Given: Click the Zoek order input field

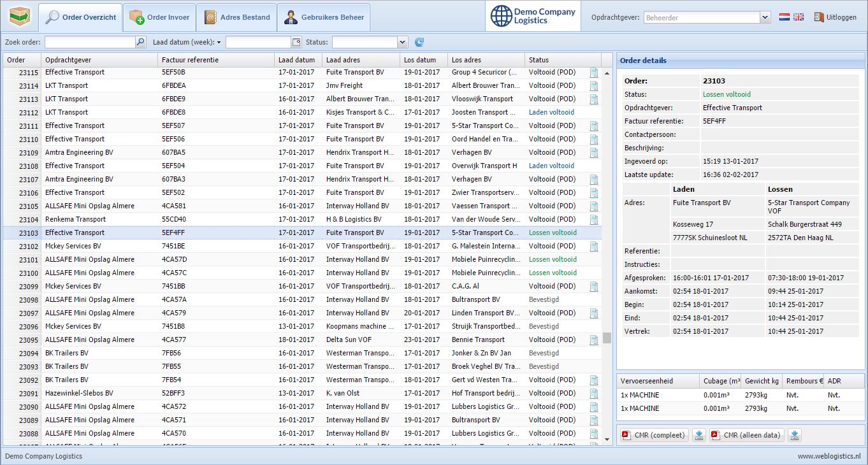Looking at the screenshot, I should click(x=90, y=42).
